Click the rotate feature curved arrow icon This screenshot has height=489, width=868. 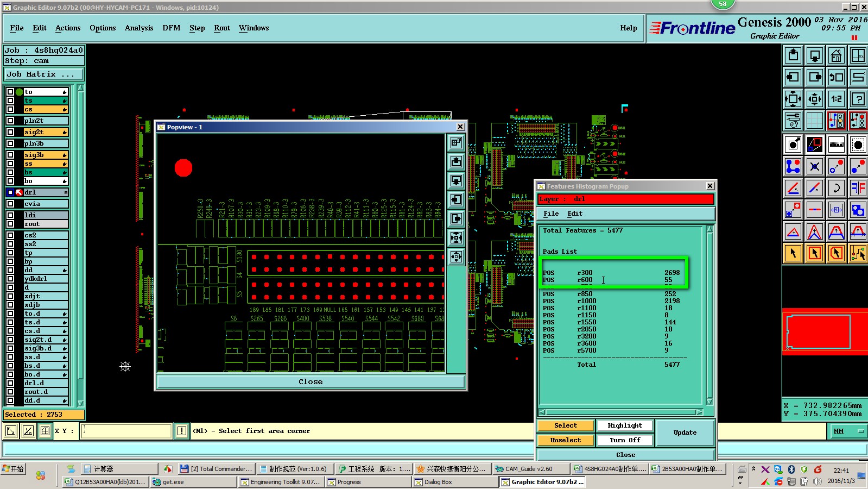(x=837, y=188)
